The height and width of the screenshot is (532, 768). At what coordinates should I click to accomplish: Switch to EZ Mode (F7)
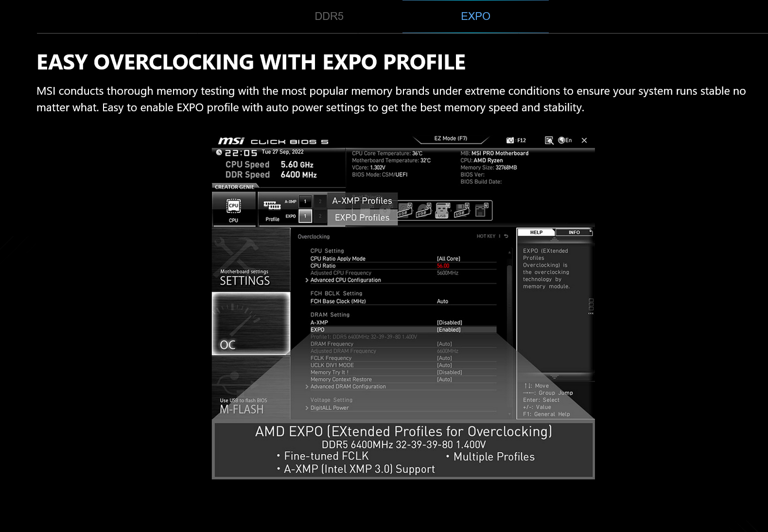click(451, 139)
